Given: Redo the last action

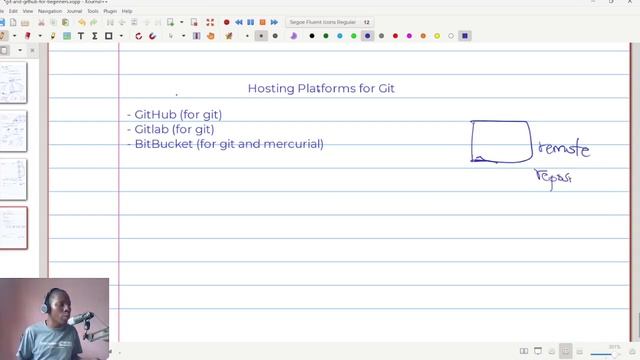Looking at the screenshot, I should pos(93,22).
